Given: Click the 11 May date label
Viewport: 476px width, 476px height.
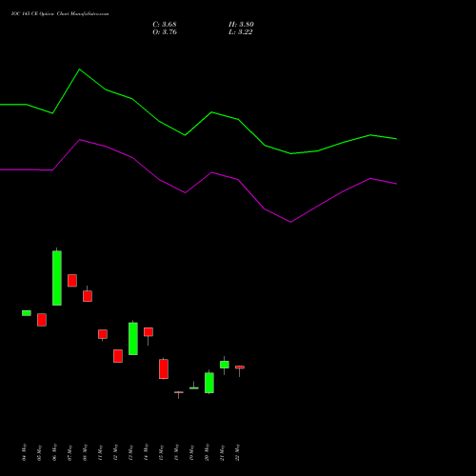Looking at the screenshot, I should click(x=101, y=452).
